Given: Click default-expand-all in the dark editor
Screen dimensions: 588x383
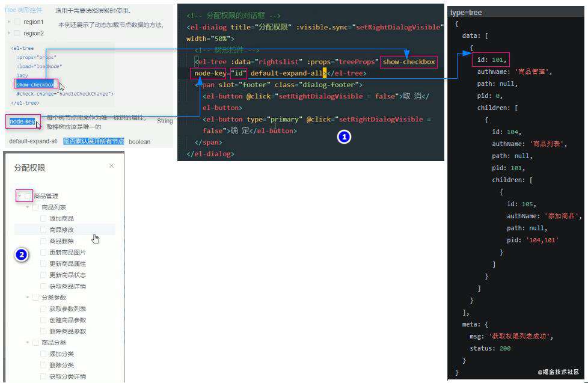Looking at the screenshot, I should pos(286,73).
